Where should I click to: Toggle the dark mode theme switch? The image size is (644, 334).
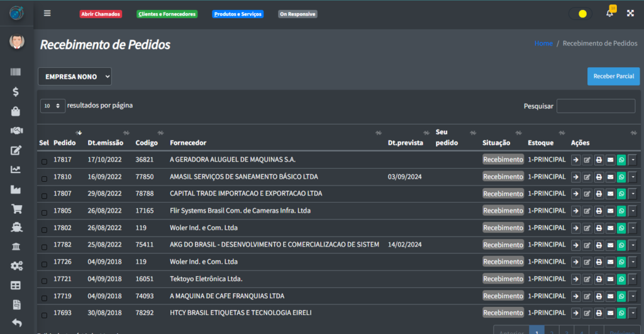[x=580, y=13]
